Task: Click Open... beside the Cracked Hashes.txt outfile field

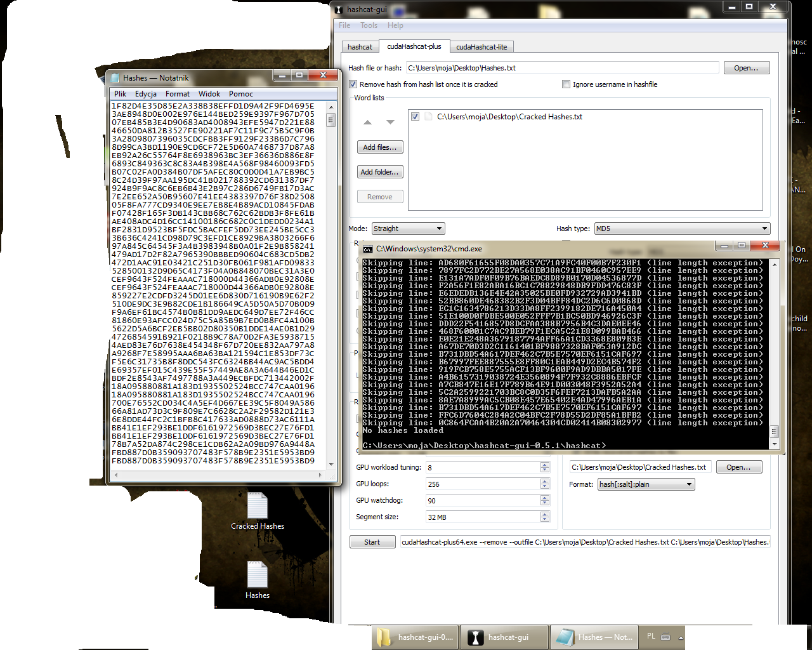Action: [x=739, y=467]
